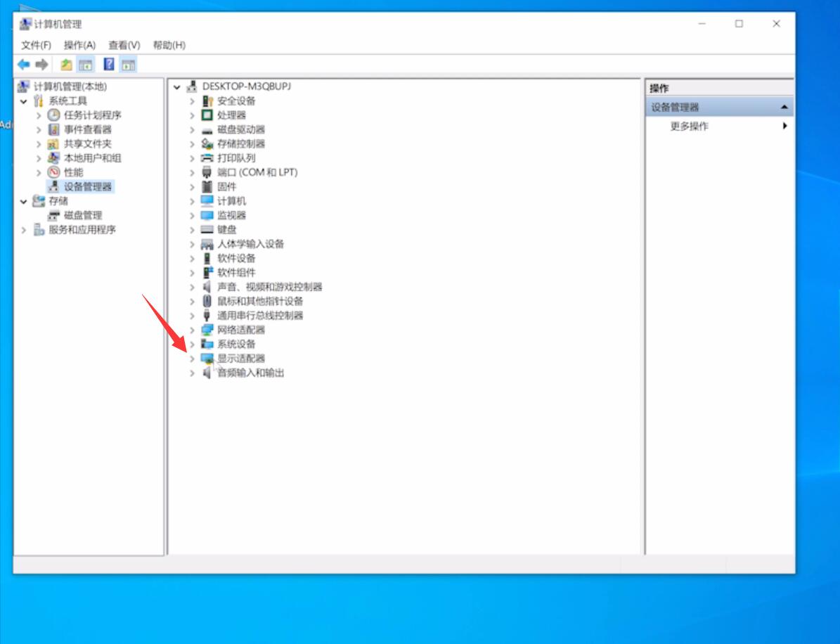Screen dimensions: 840x644
Task: Select 本地用户和组 in the left tree
Action: [93, 158]
